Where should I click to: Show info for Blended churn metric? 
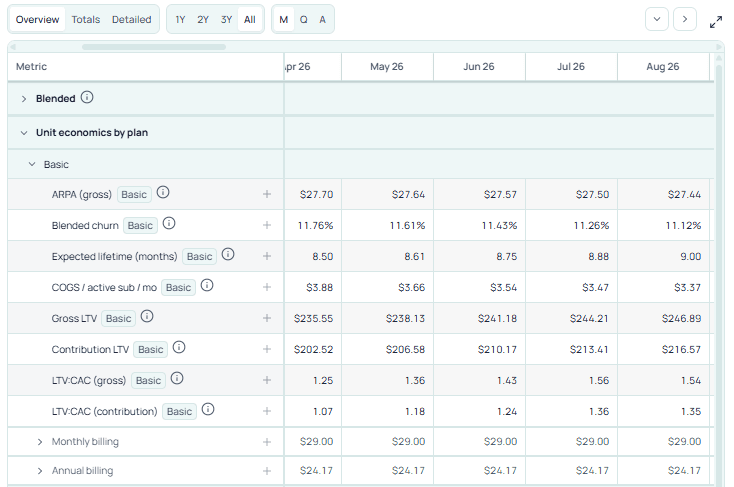click(169, 223)
